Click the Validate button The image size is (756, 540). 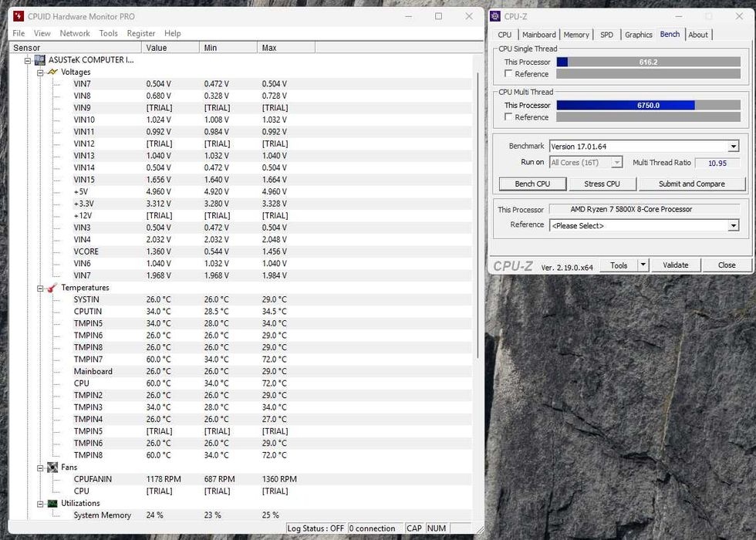(676, 265)
